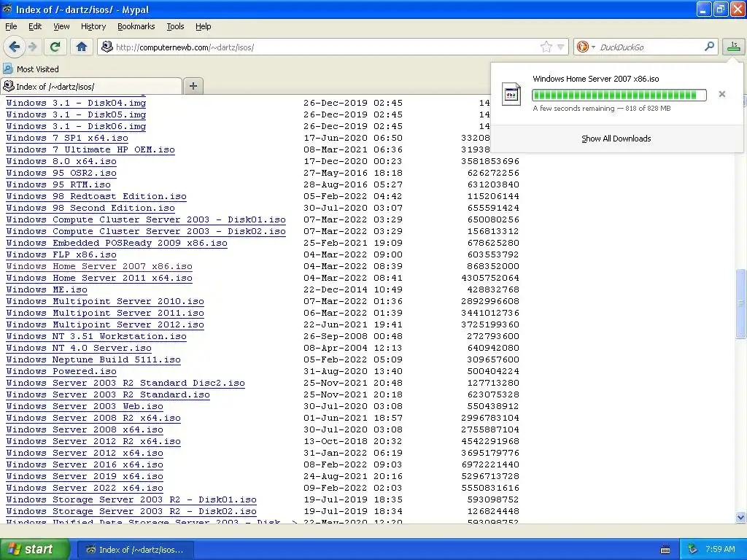This screenshot has height=560, width=747.
Task: Open the File menu
Action: click(x=11, y=26)
